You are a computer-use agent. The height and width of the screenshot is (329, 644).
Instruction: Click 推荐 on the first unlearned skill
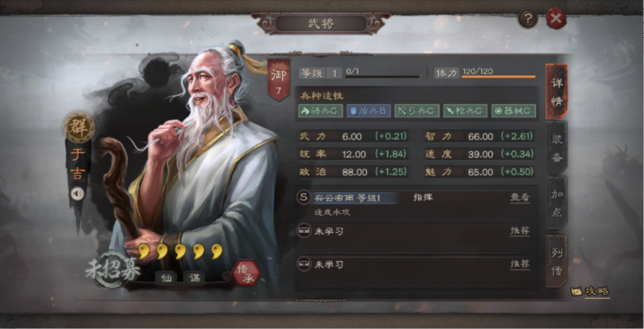point(520,230)
